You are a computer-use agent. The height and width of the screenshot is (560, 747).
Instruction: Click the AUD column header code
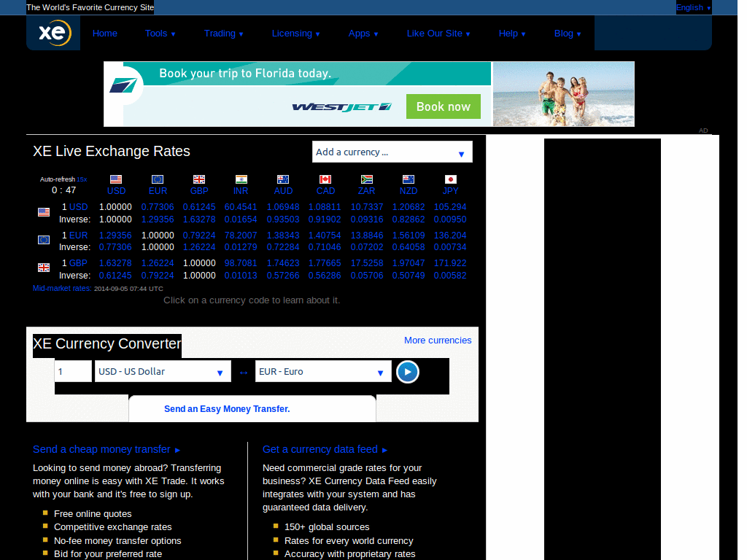pyautogui.click(x=283, y=191)
